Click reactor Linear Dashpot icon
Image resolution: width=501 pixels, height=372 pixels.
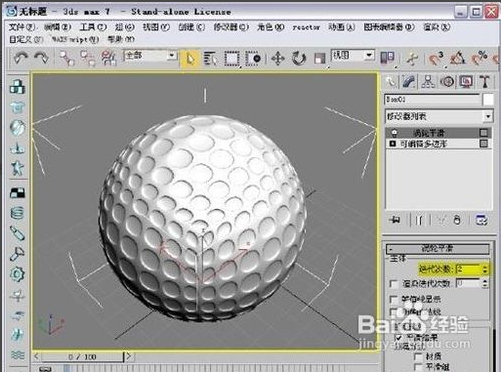(x=17, y=233)
